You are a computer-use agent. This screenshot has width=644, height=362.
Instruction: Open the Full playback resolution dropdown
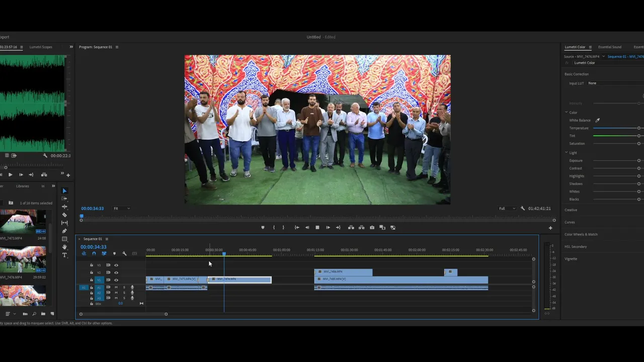tap(507, 209)
